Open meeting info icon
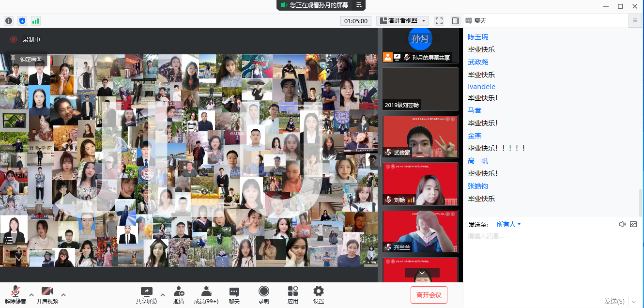The image size is (644, 308). pos(8,21)
